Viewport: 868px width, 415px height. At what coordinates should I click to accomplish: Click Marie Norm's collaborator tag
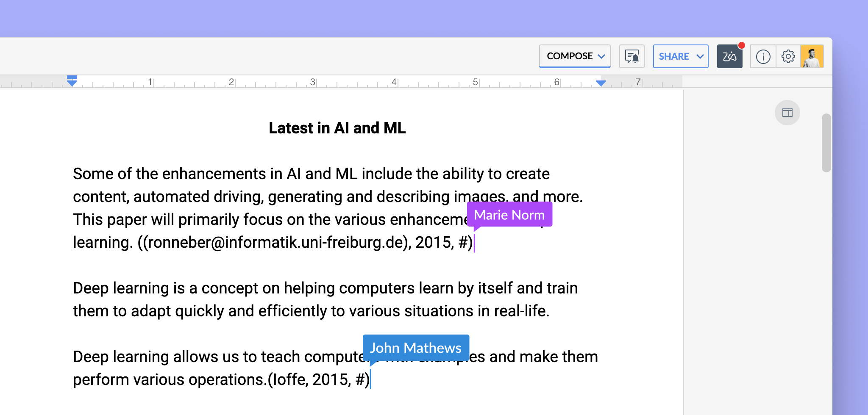[509, 215]
